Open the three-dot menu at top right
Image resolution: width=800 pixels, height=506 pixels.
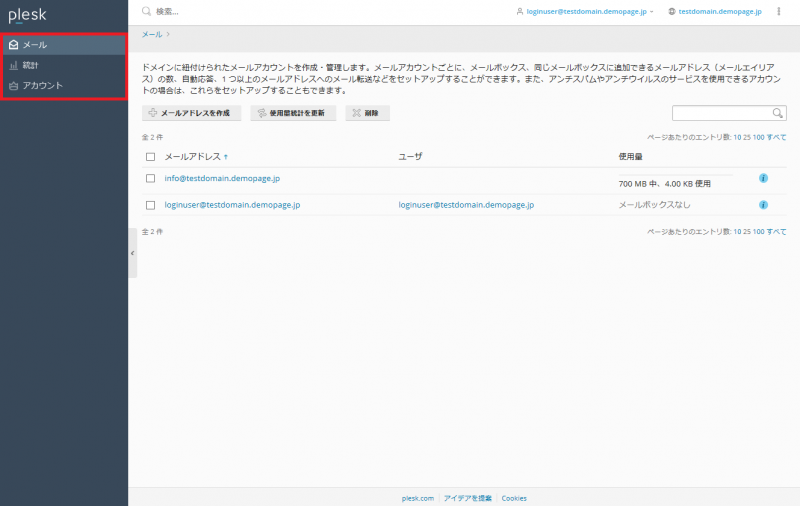point(779,11)
